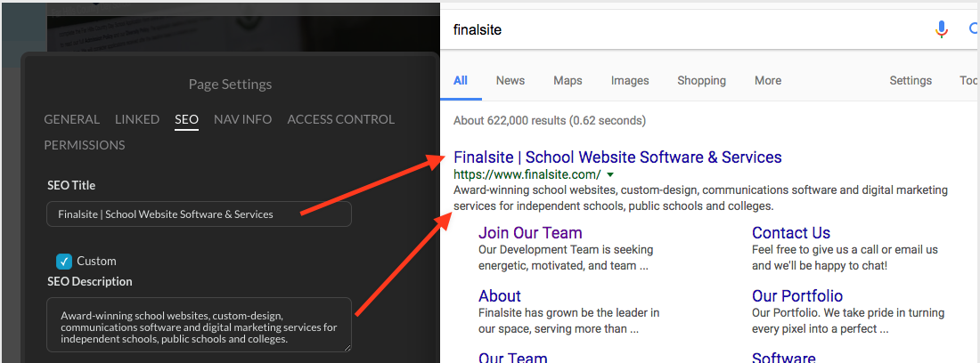980x363 pixels.
Task: Go to the ACCESS CONTROL tab
Action: coord(340,119)
